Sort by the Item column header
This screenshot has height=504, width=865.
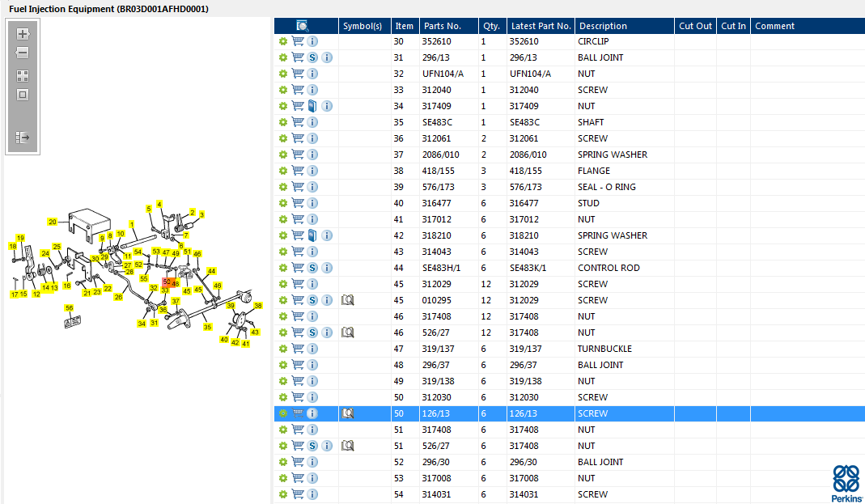pyautogui.click(x=405, y=26)
